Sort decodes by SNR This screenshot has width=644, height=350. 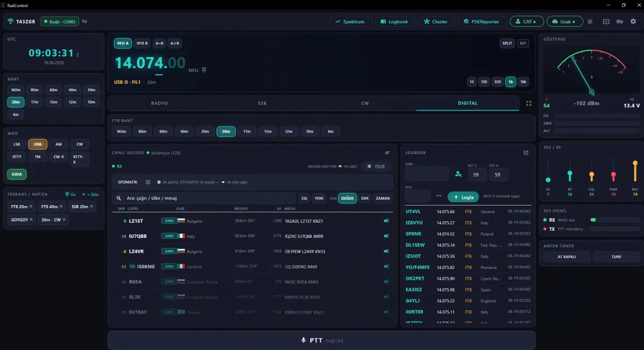tap(365, 198)
